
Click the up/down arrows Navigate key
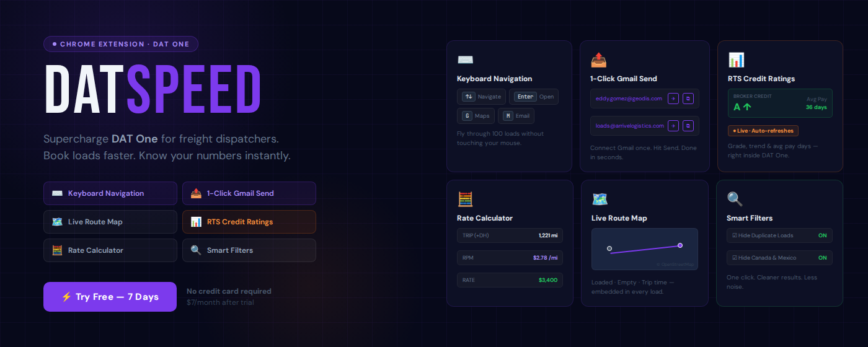(x=469, y=97)
